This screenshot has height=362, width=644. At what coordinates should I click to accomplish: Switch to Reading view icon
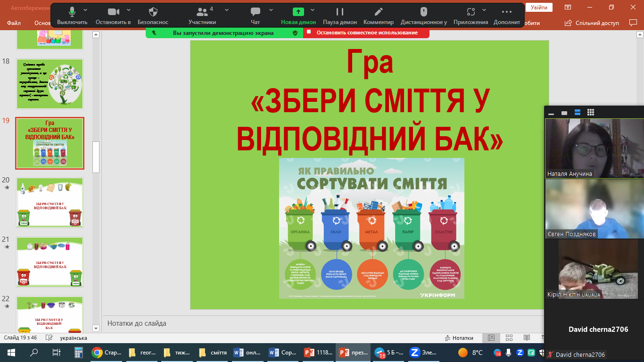point(527,338)
